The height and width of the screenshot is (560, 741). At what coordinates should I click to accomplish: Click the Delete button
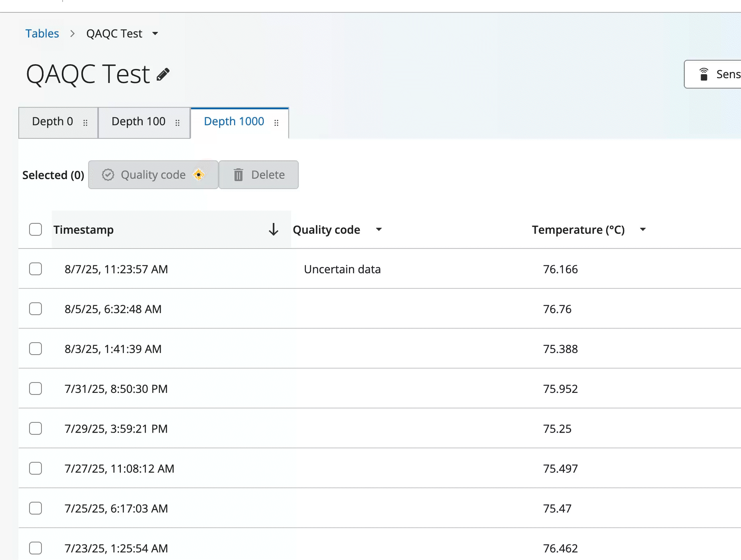(259, 175)
